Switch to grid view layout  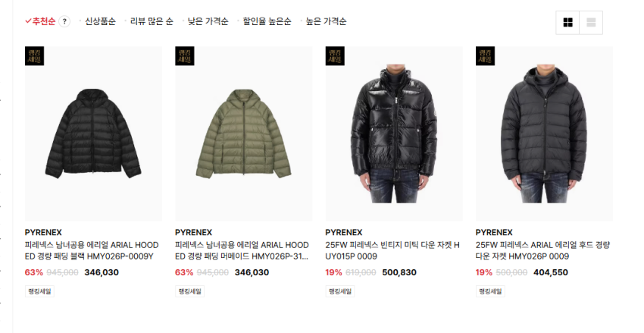567,23
